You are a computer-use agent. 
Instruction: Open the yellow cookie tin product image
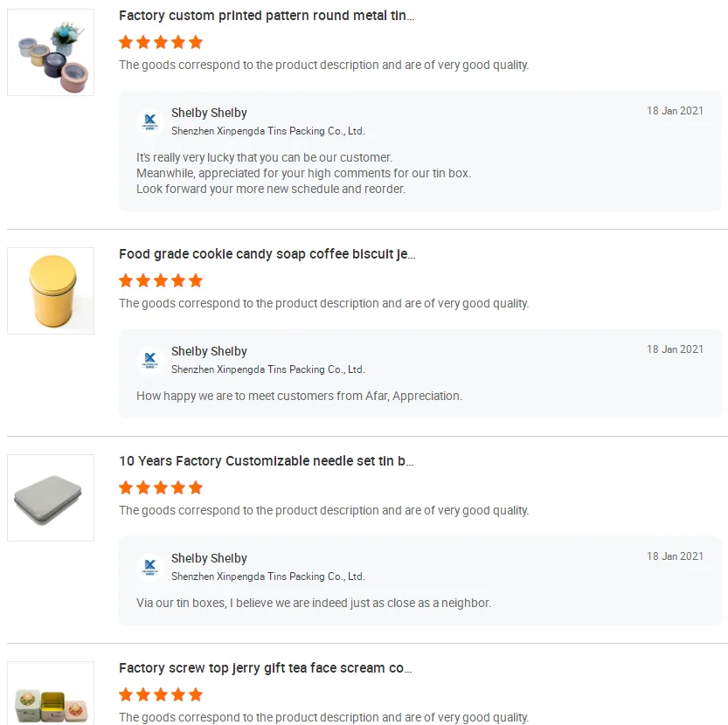pyautogui.click(x=51, y=291)
